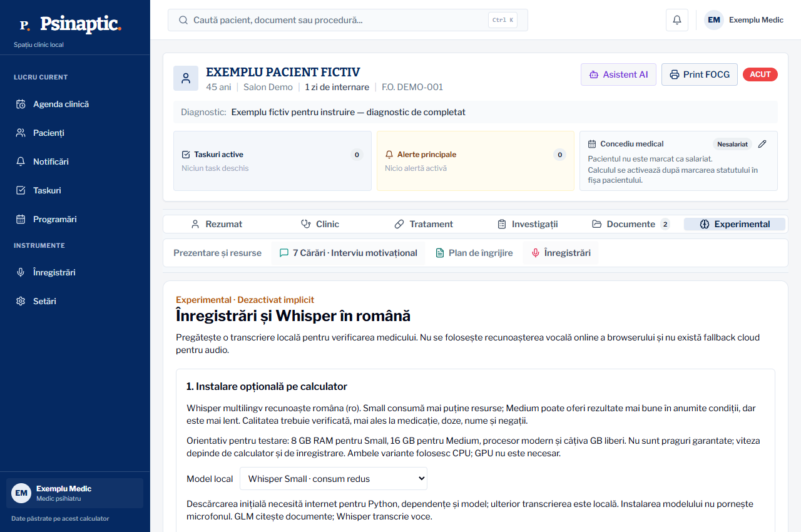Select Înregistrări subtab with microphone
Image resolution: width=801 pixels, height=532 pixels.
tap(561, 253)
